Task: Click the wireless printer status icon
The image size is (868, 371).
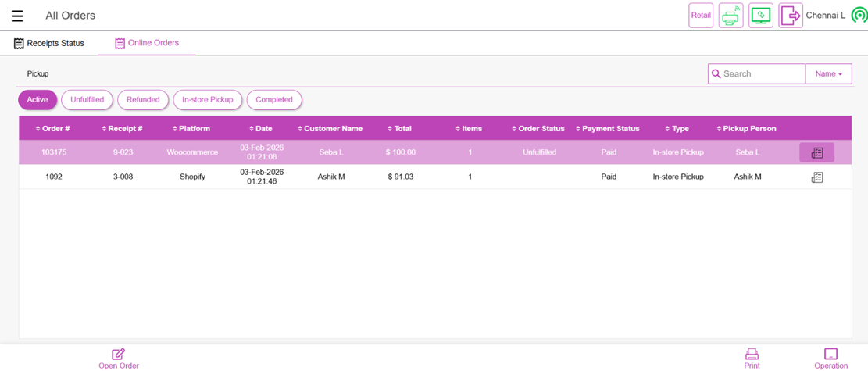Action: [x=730, y=16]
